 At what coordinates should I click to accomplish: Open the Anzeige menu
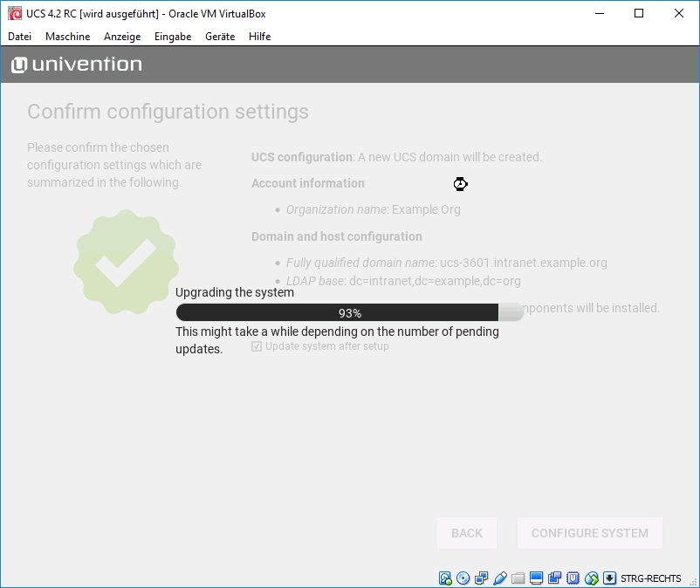122,37
